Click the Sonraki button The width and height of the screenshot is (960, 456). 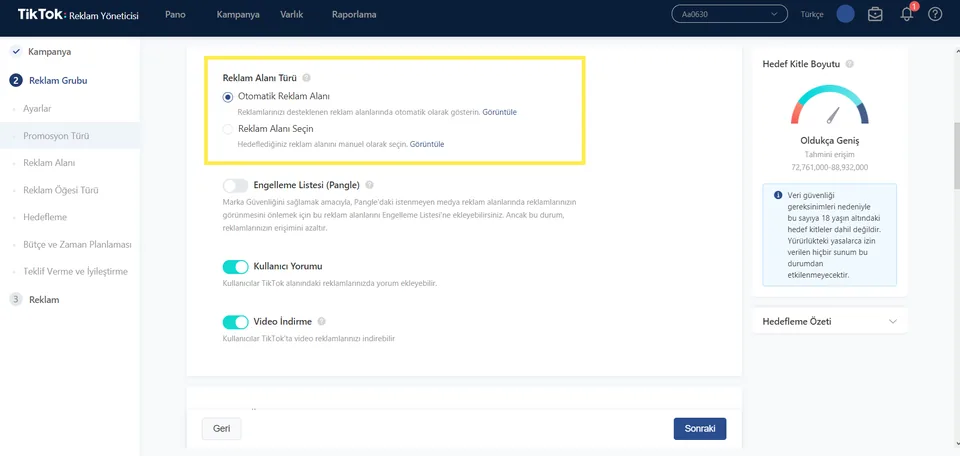coord(700,429)
